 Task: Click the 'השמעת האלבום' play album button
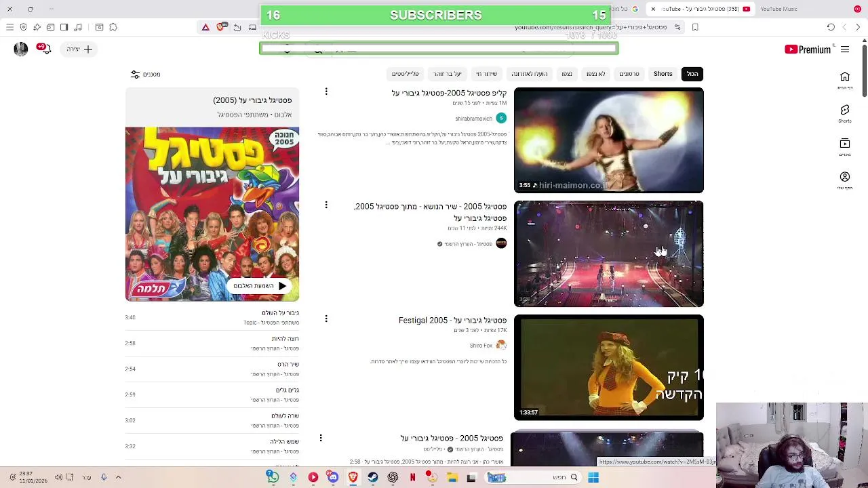[x=260, y=286]
